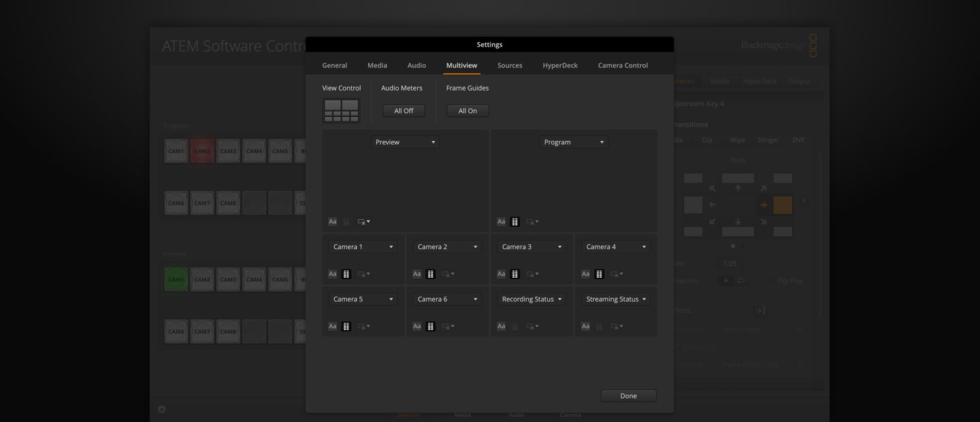Click the View Control multiview layout icon
Screen dimensions: 980x422
(341, 110)
